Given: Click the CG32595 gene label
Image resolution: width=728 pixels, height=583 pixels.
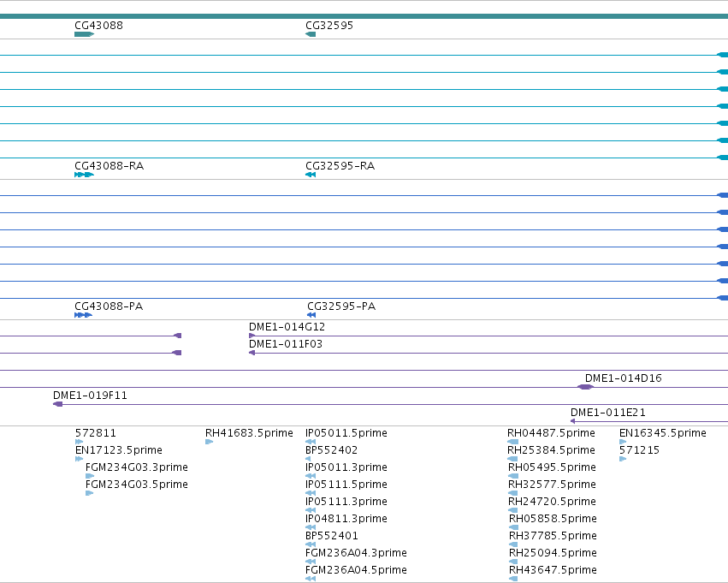Looking at the screenshot, I should pyautogui.click(x=329, y=25).
